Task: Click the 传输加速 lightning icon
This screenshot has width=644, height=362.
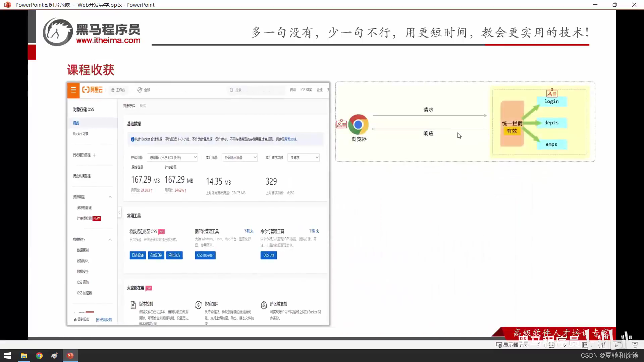Action: (x=198, y=305)
